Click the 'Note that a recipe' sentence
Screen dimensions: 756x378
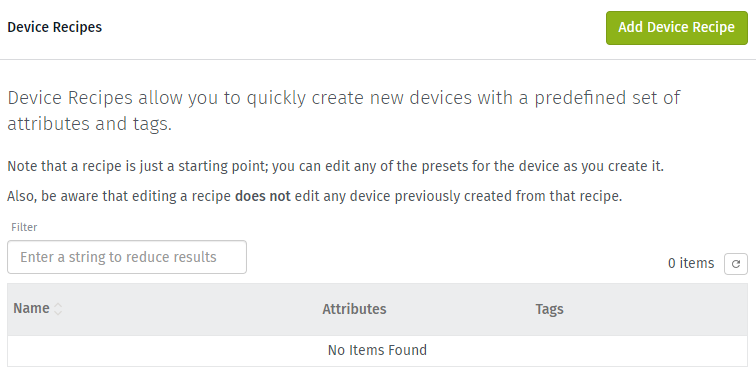[336, 167]
